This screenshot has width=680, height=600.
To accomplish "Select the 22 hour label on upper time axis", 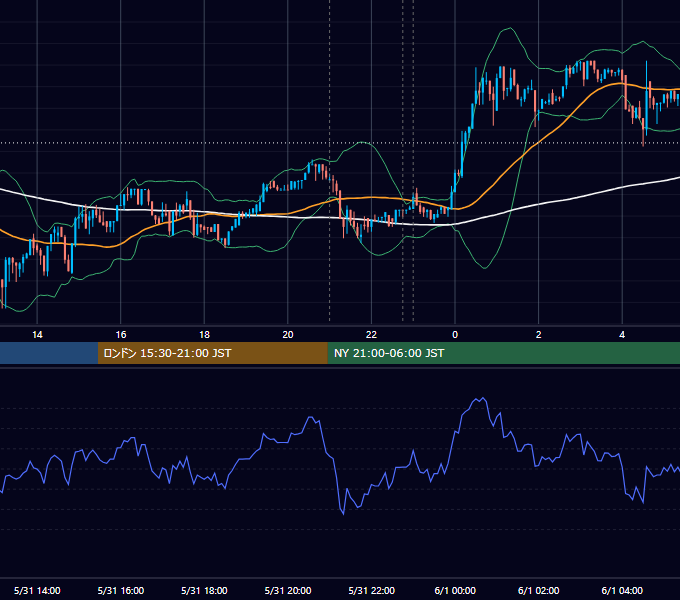I will (371, 335).
